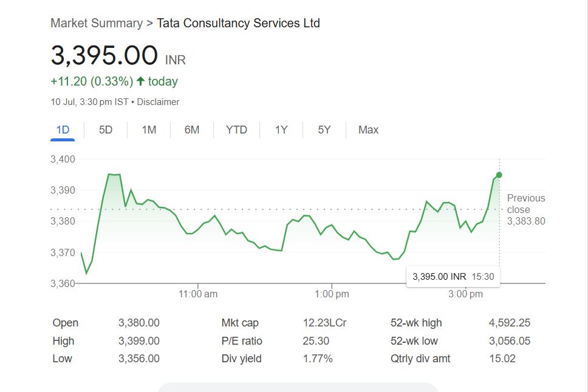Switch to the 1Y chart view
This screenshot has width=588, height=392.
[x=281, y=130]
